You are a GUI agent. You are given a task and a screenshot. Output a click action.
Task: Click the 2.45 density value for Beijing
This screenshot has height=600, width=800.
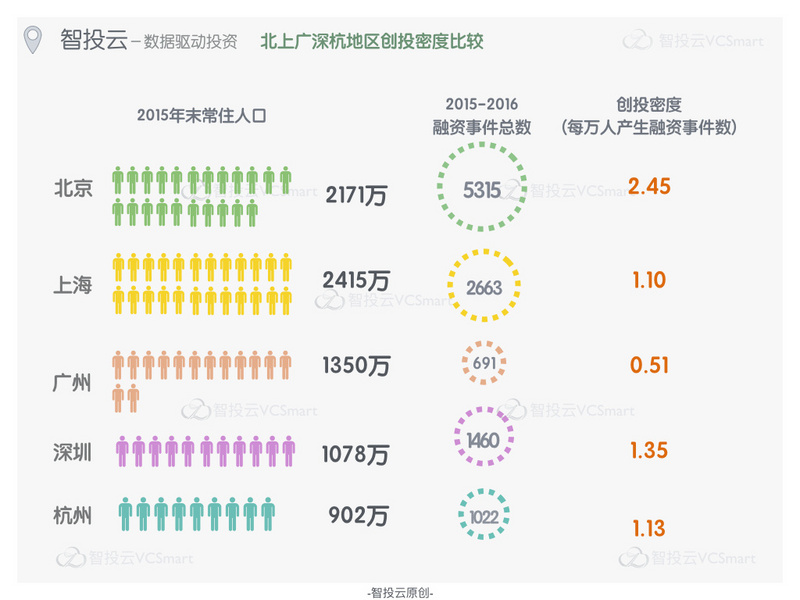[649, 185]
